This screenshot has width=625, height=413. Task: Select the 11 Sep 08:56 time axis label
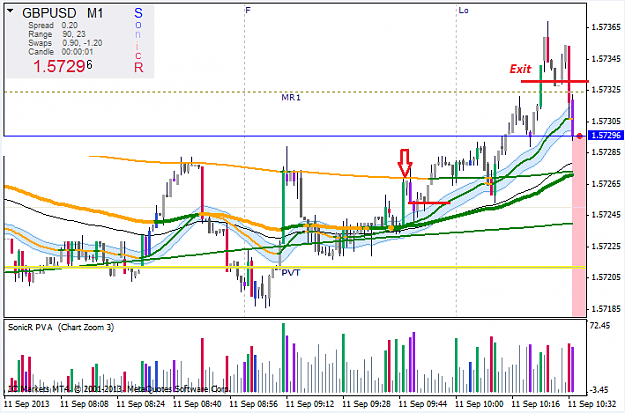254,404
